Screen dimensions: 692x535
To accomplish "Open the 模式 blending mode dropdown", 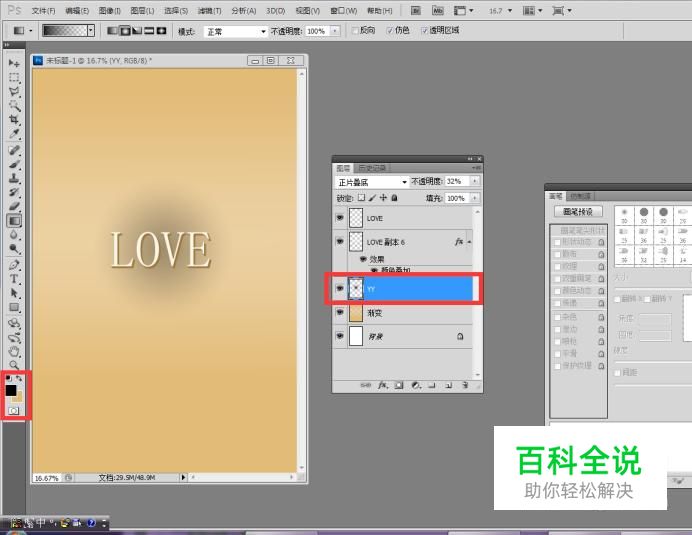I will tap(235, 31).
